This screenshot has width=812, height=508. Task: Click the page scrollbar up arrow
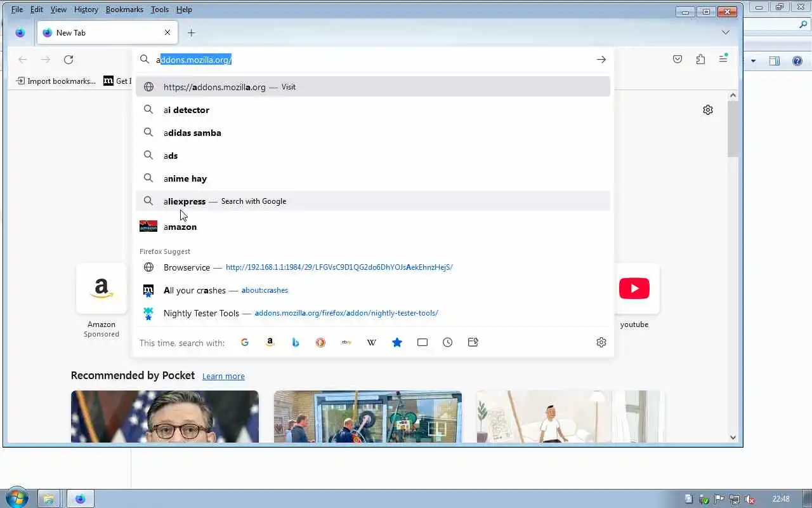point(733,96)
